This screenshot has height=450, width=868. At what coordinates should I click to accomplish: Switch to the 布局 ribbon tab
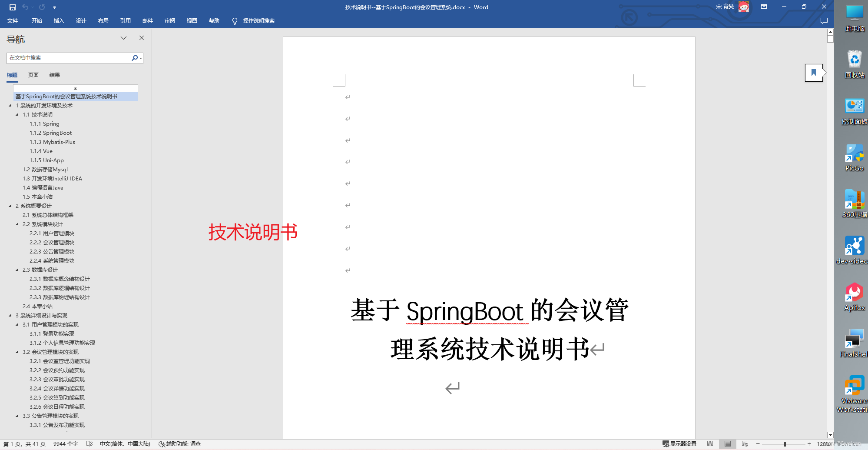point(103,21)
